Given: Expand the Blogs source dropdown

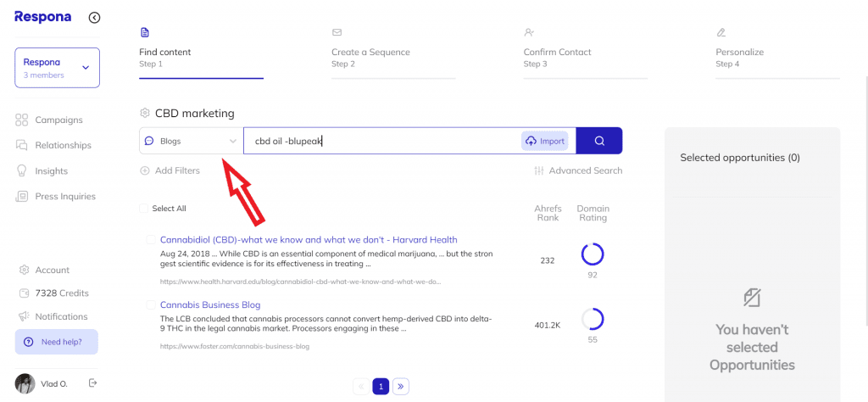Looking at the screenshot, I should [x=191, y=141].
